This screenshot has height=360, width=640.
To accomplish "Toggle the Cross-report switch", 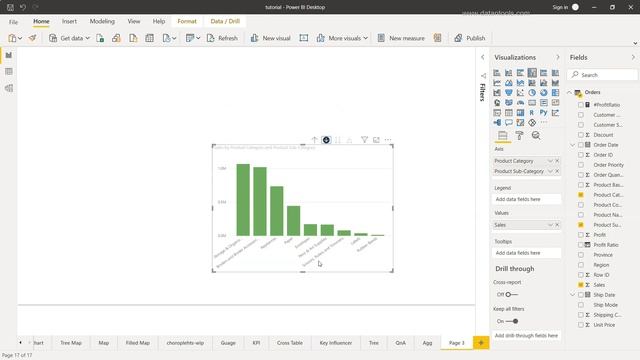I will pos(511,294).
